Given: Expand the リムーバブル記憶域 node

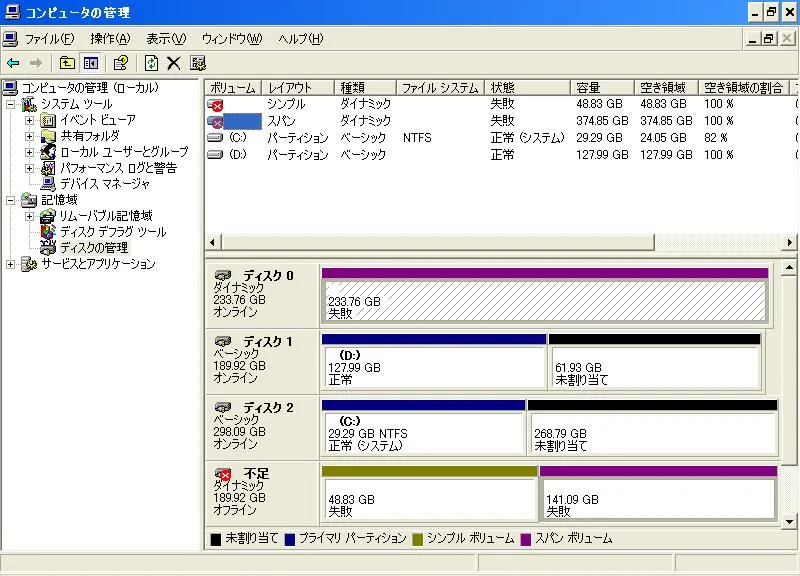Looking at the screenshot, I should tap(30, 216).
